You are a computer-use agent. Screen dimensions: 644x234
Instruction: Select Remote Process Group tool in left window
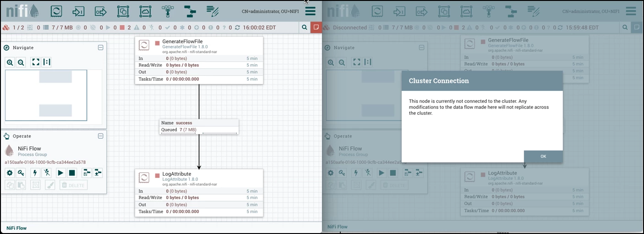(145, 11)
